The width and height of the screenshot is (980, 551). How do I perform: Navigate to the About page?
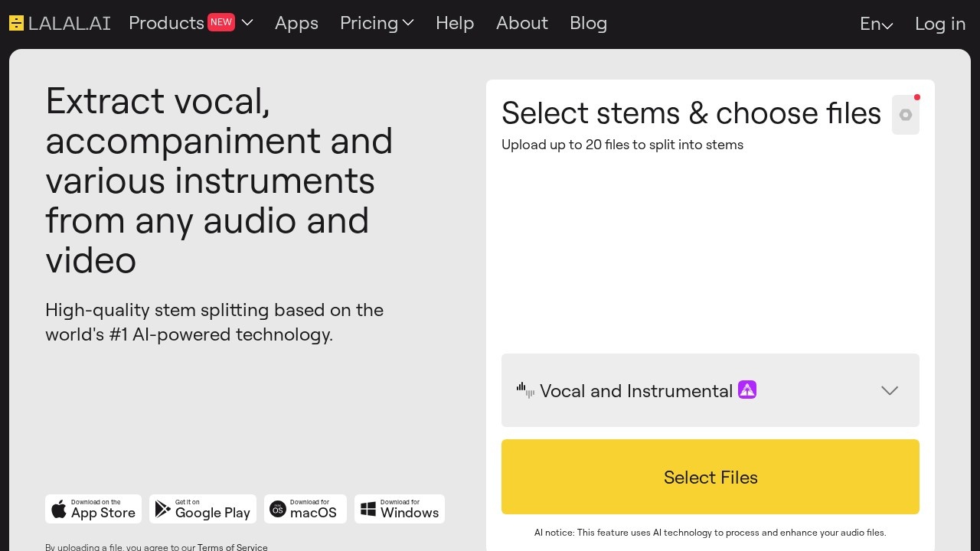[522, 23]
